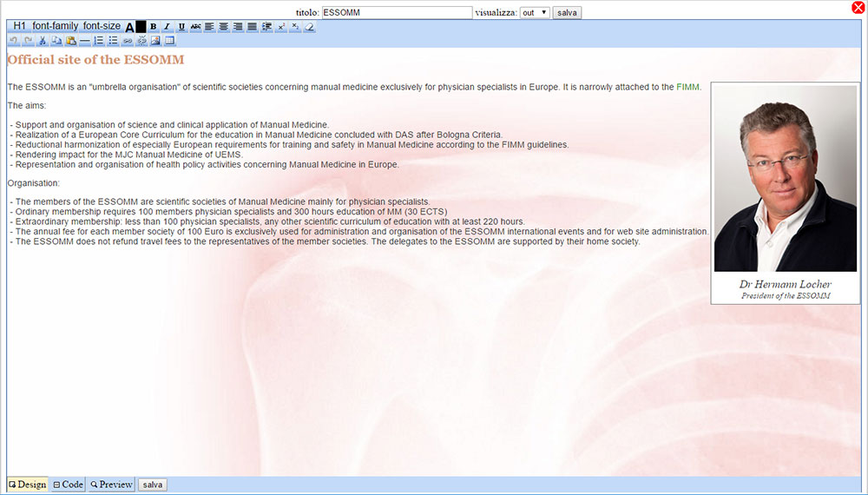The width and height of the screenshot is (868, 495).
Task: Click the 'Dr Hermann Locher' caption
Action: 785,284
